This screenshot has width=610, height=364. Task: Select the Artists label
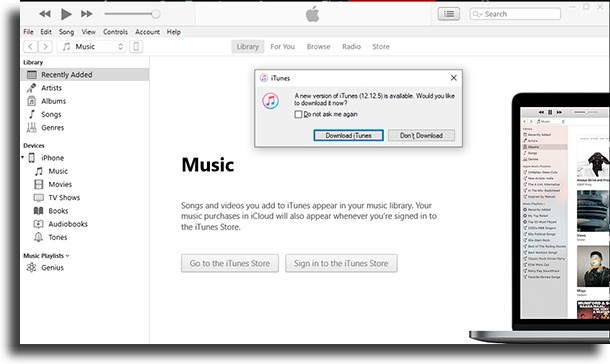pyautogui.click(x=51, y=88)
